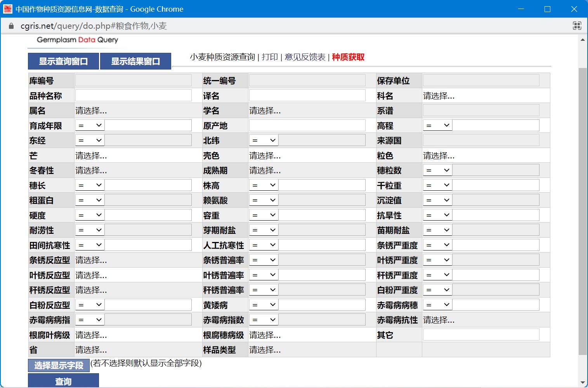The image size is (588, 388).
Task: Open operator dropdown for 赤霉病指数
Action: pos(264,320)
